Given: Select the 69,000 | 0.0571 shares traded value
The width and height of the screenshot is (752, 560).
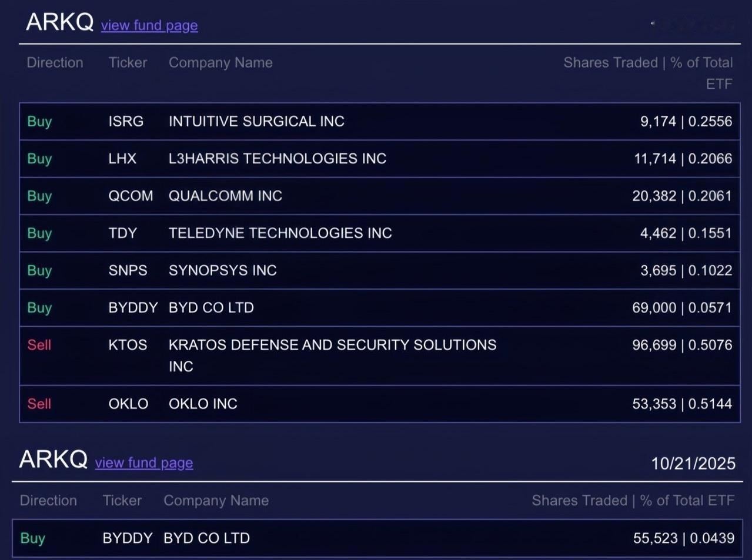Looking at the screenshot, I should point(682,308).
